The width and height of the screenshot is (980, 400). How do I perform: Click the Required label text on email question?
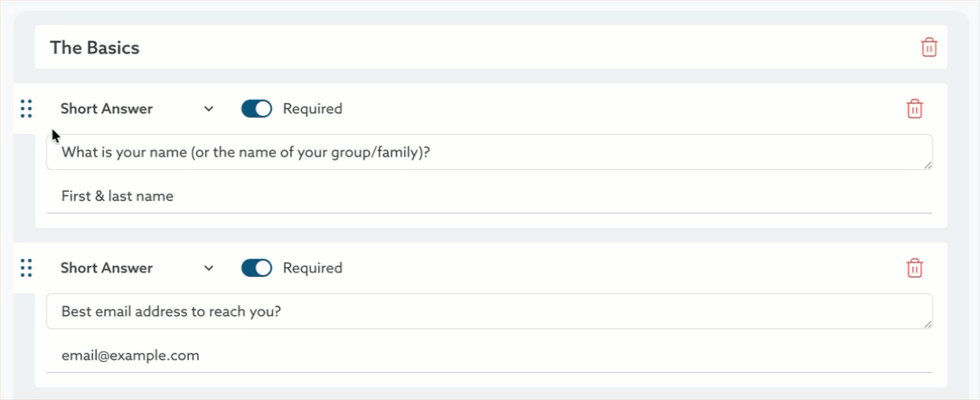(312, 268)
